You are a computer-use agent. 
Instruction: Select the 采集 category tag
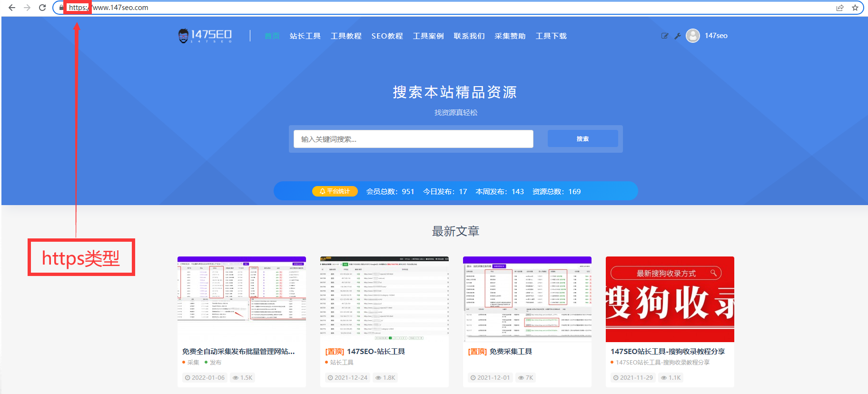click(193, 363)
